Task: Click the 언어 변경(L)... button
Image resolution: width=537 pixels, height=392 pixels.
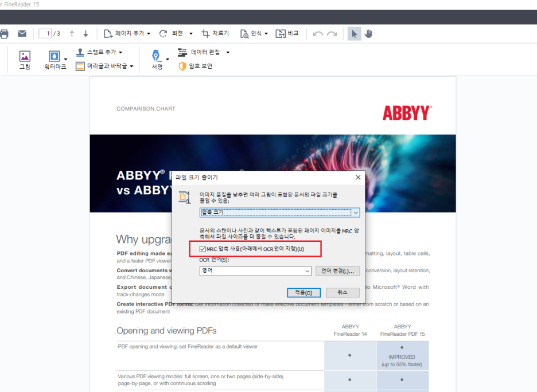Action: (x=338, y=271)
